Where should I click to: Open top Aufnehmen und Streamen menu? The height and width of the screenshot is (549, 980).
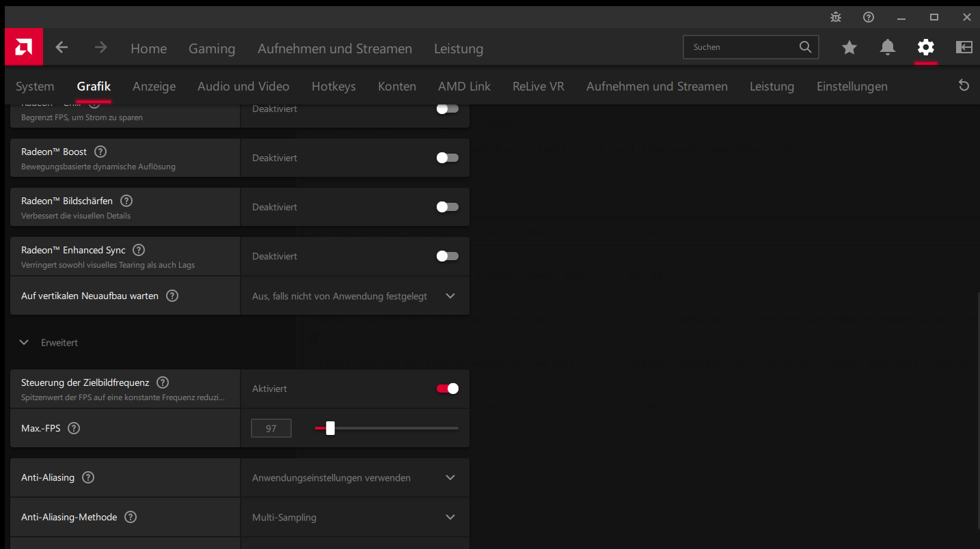coord(335,48)
